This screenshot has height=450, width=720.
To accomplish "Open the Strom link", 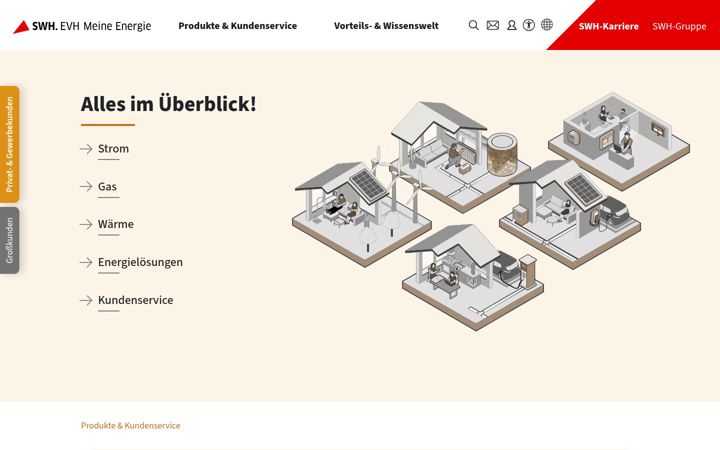I will (113, 149).
